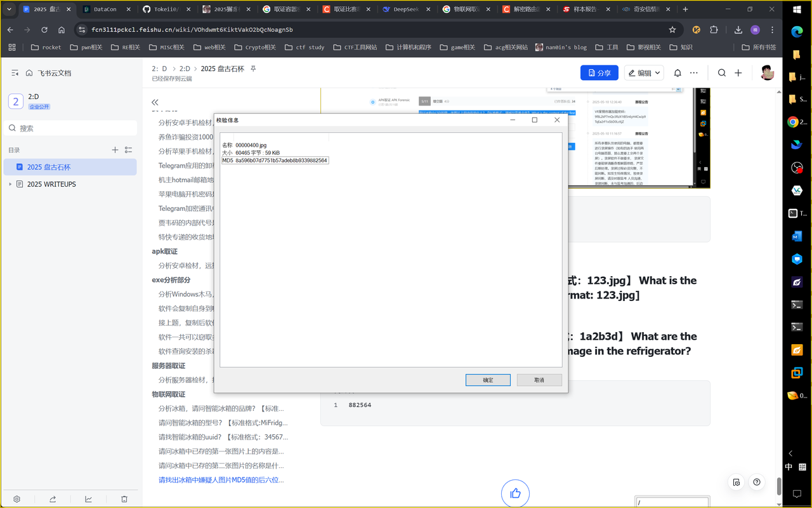The image size is (812, 508).
Task: Click the pin icon beside document title
Action: tap(253, 69)
